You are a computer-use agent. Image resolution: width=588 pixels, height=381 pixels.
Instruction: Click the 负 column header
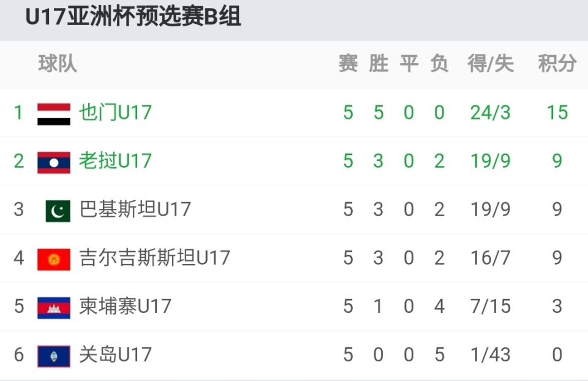(439, 63)
